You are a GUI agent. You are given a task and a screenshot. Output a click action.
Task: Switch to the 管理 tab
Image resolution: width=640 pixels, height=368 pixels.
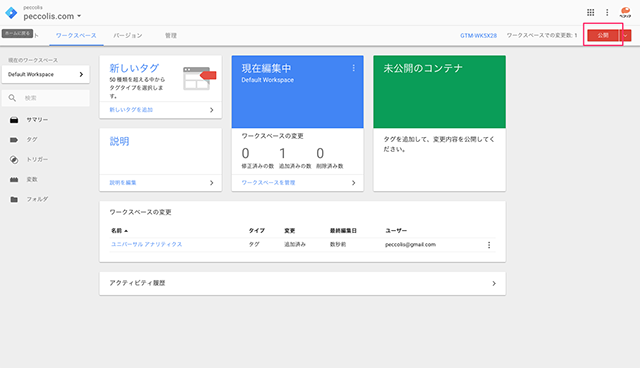171,35
